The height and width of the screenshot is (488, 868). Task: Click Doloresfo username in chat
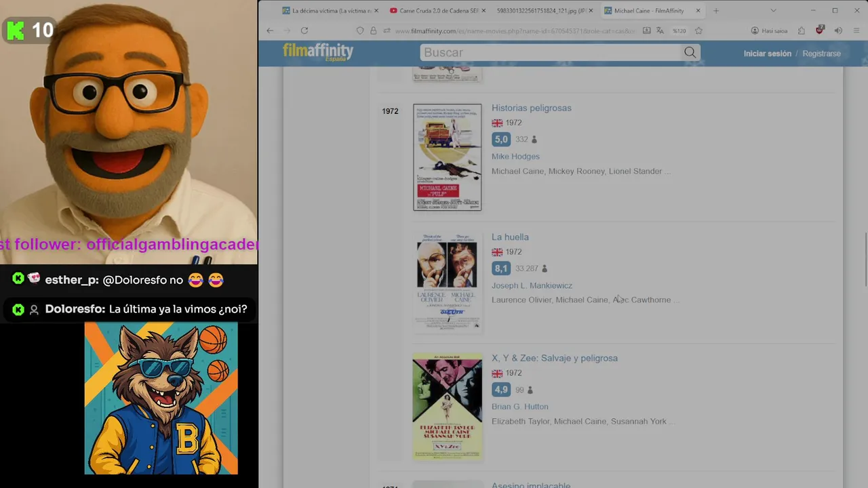75,309
